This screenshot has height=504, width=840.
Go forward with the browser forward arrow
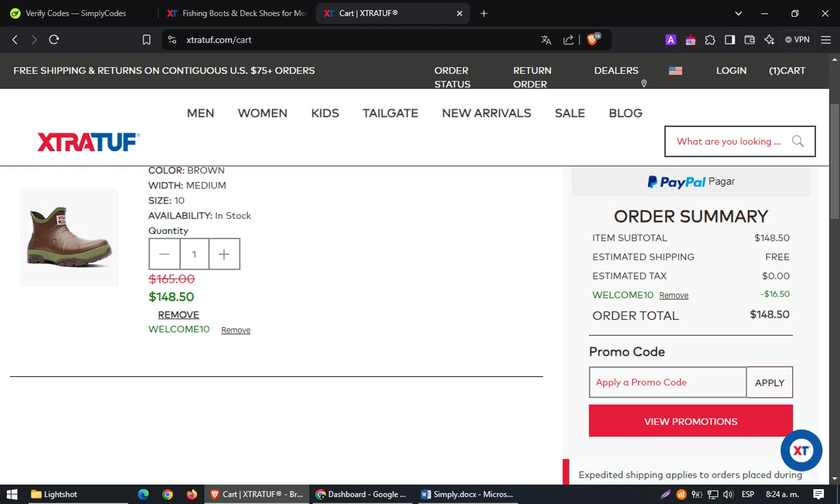pos(34,40)
